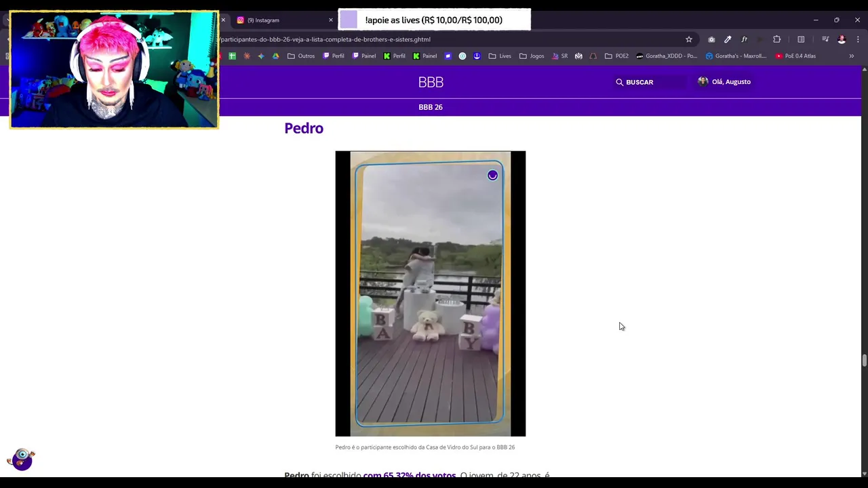Open the Lives bookmarks folder
Image resolution: width=868 pixels, height=488 pixels.
(500, 56)
